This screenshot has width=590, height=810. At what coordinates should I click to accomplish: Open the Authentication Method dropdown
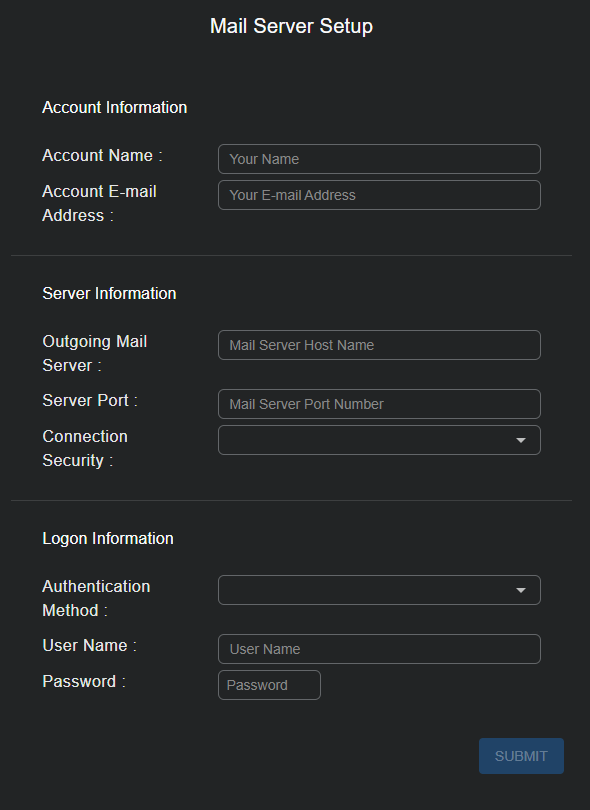point(378,590)
